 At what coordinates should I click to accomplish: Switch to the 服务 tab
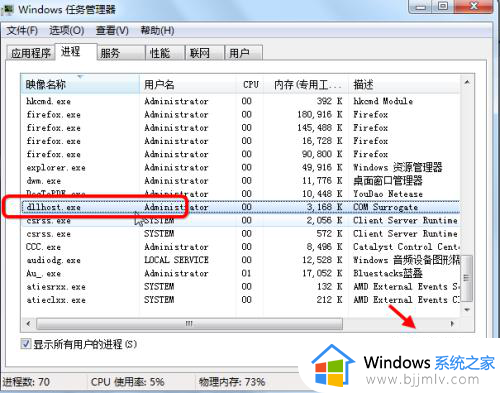tap(121, 53)
